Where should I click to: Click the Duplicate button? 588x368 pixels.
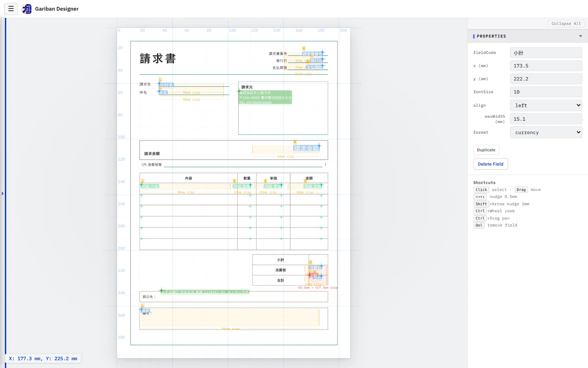486,150
